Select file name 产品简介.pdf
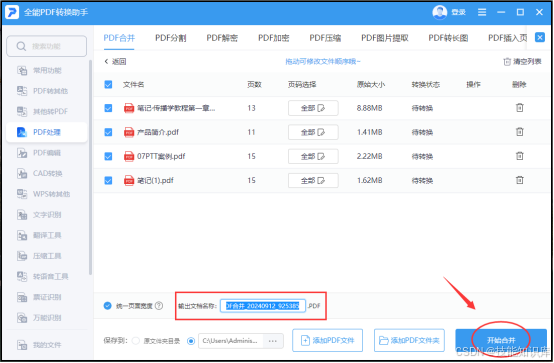Viewport: 554px width, 363px height. (158, 132)
